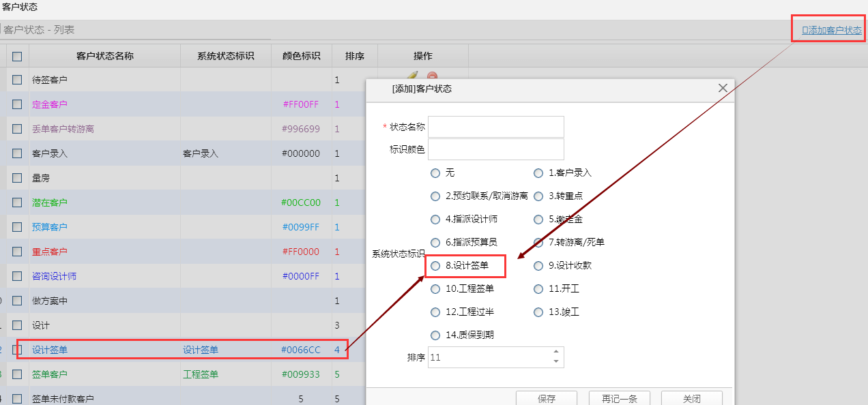868x405 pixels.
Task: Check the select-all checkbox in table header
Action: [17, 57]
